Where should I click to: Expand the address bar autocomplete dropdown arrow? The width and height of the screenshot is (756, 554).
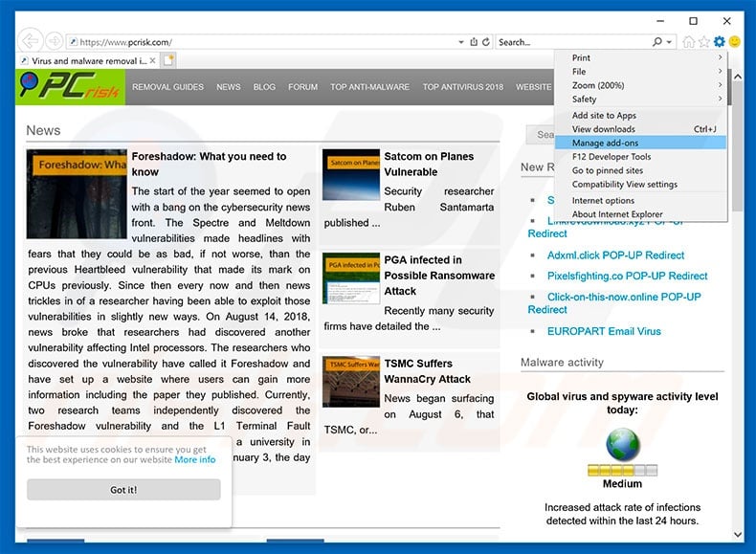[461, 42]
